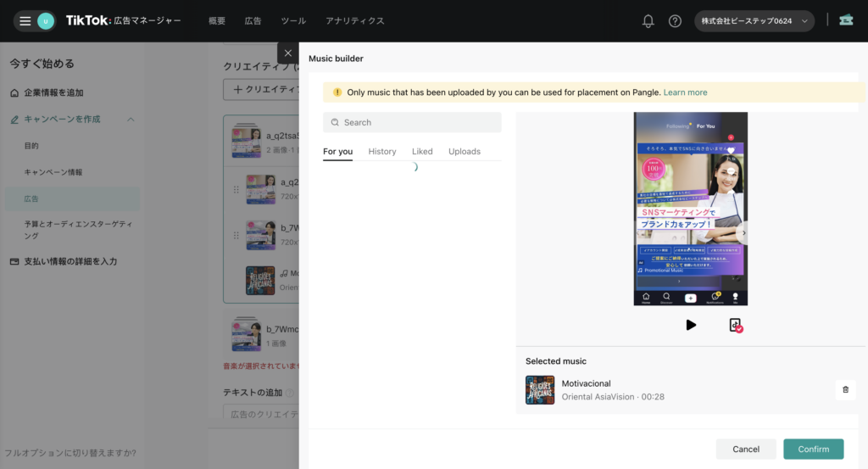868x469 pixels.
Task: Select 支払い情報の詳細を入力 in sidebar
Action: click(x=70, y=261)
